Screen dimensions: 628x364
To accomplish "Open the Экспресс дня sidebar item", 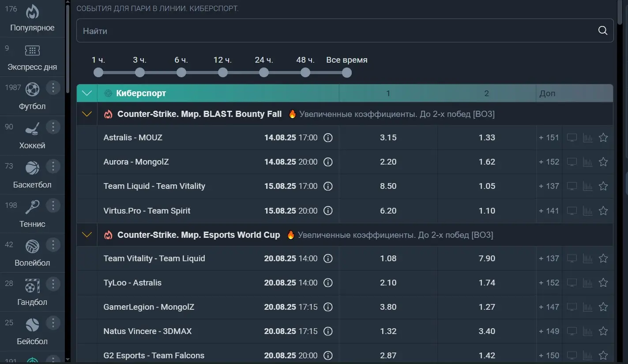I will [x=32, y=57].
